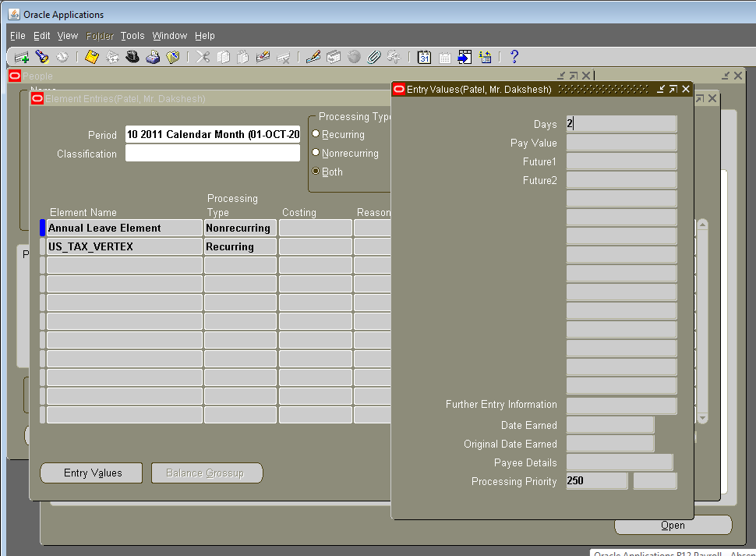756x556 pixels.
Task: Click the row indicator beside US_TAX_VERTEX
Action: (x=42, y=246)
